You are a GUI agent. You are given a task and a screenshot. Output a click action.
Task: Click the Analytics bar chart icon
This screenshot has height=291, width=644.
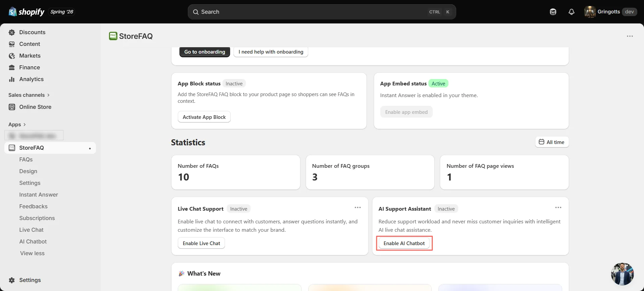point(12,79)
